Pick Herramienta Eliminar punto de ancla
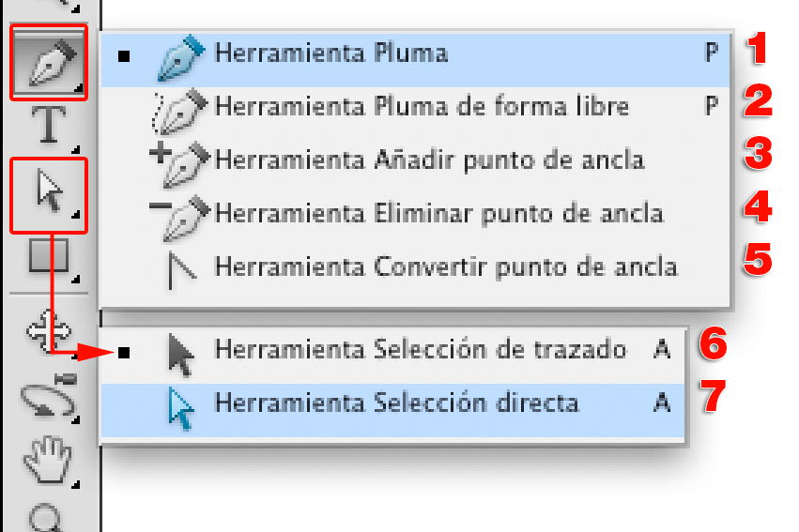The height and width of the screenshot is (532, 799). (x=438, y=213)
